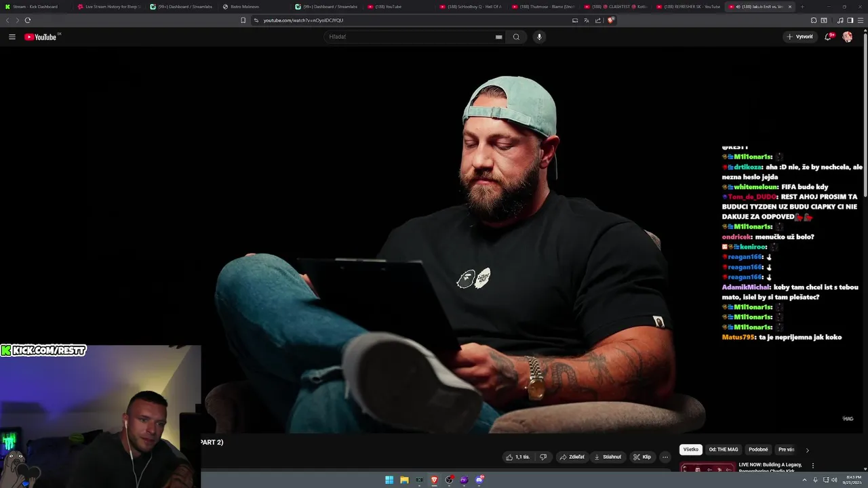Open the YouTube hamburger guide menu
This screenshot has height=488, width=868.
12,37
